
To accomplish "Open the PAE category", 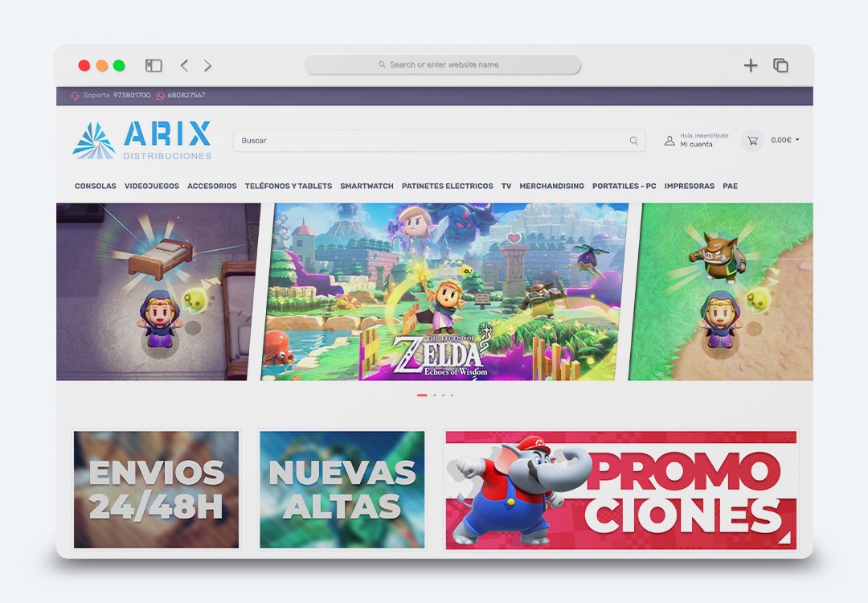I will click(730, 186).
